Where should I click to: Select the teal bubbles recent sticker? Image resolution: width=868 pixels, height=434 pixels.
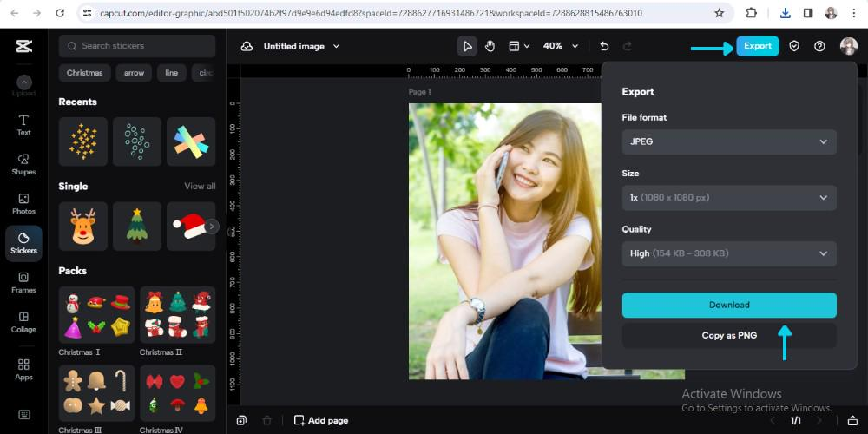137,141
